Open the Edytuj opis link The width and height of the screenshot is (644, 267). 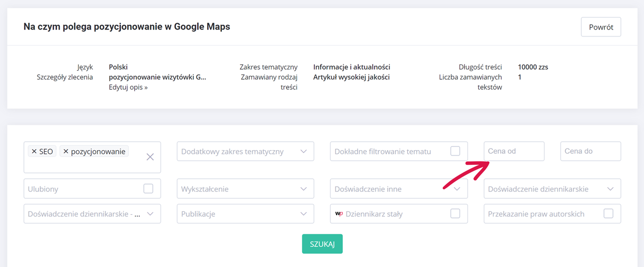pos(128,87)
